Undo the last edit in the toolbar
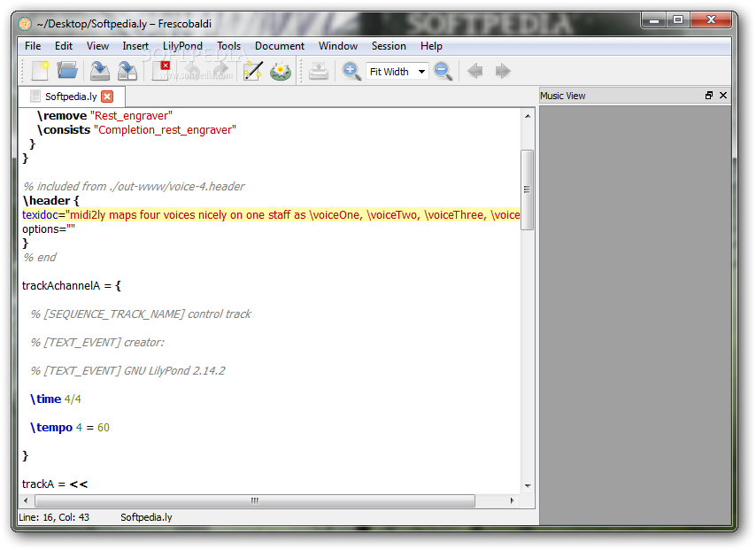This screenshot has height=550, width=756. pos(192,71)
